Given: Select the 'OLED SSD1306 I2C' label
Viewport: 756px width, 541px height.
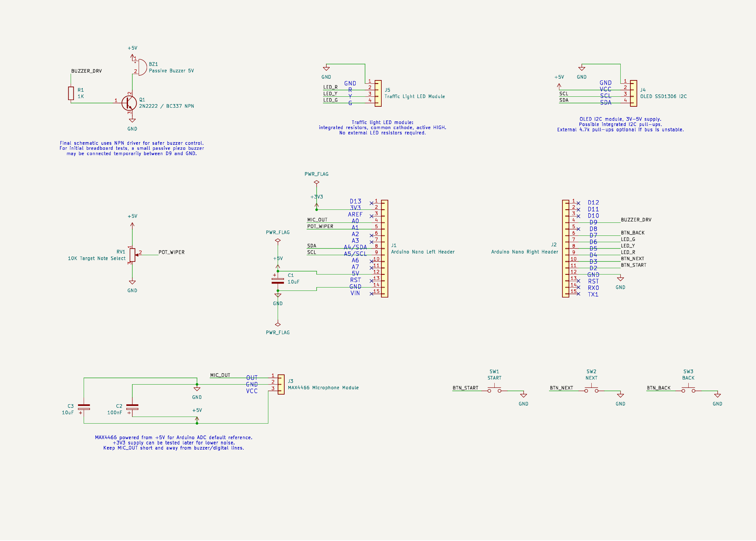Looking at the screenshot, I should [664, 96].
